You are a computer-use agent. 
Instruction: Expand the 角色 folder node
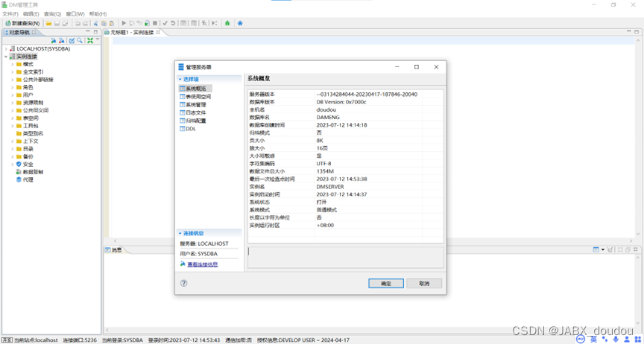pyautogui.click(x=13, y=87)
